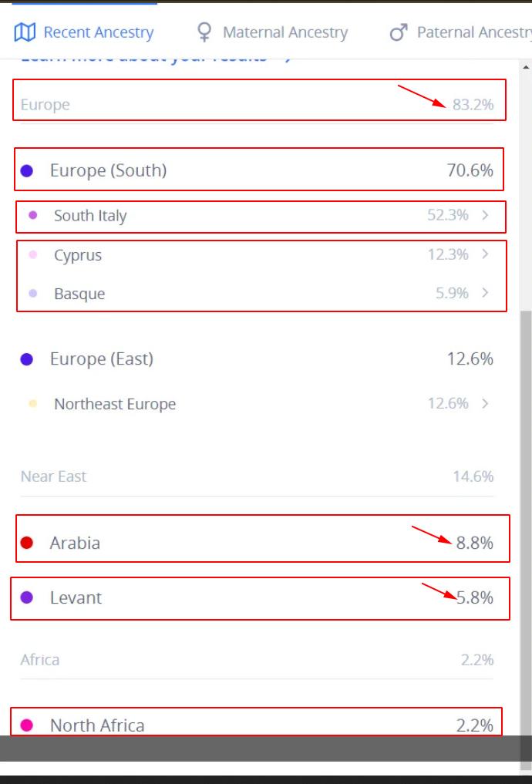Click the Maternal Ancestry female symbol icon
This screenshot has height=784, width=532.
[204, 32]
